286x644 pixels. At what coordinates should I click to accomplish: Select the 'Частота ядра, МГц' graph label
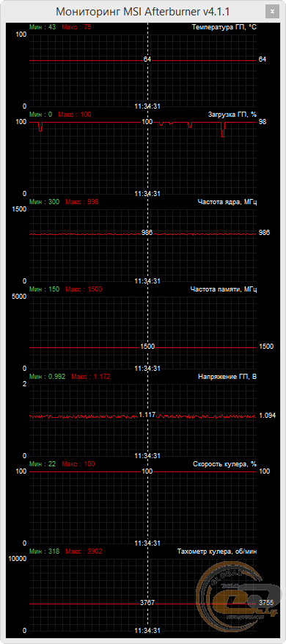[227, 202]
